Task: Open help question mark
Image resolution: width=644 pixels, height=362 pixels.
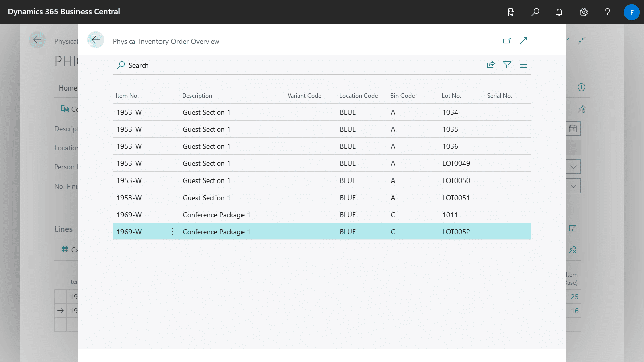Action: [608, 12]
